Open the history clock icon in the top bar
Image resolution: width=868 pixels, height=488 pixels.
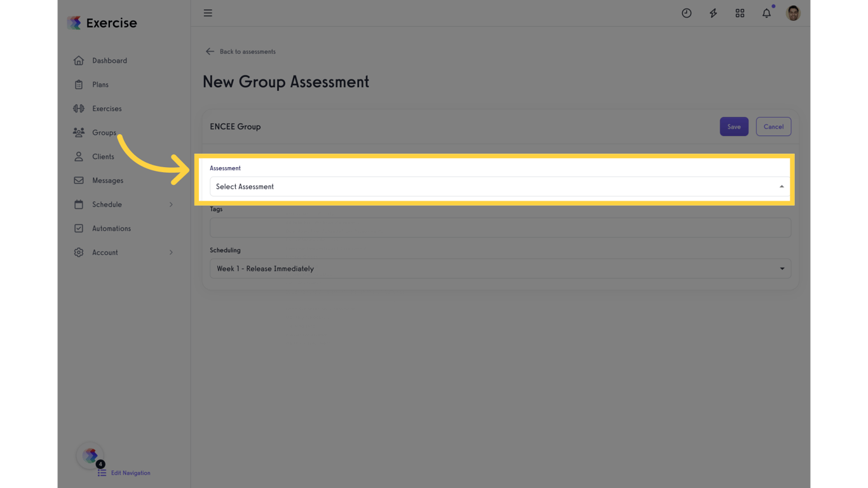click(x=686, y=13)
